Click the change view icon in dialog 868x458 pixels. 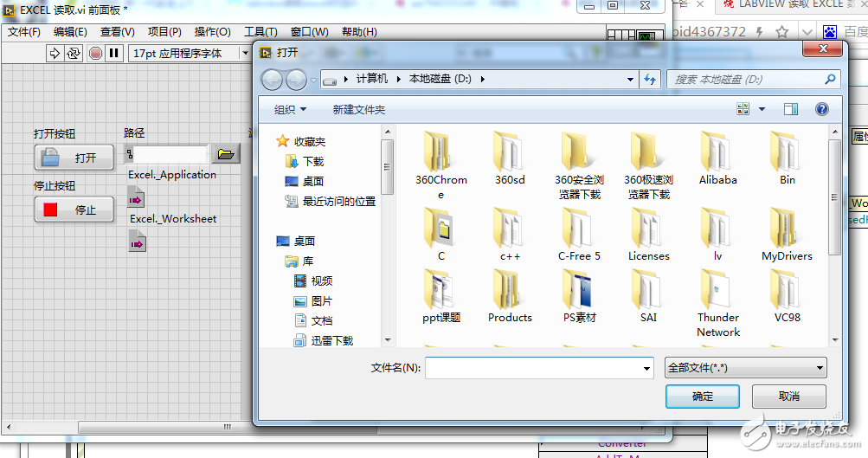(x=743, y=108)
